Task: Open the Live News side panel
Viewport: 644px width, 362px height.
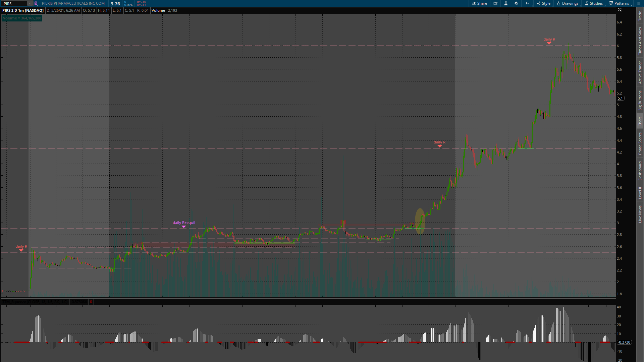Action: click(x=640, y=215)
